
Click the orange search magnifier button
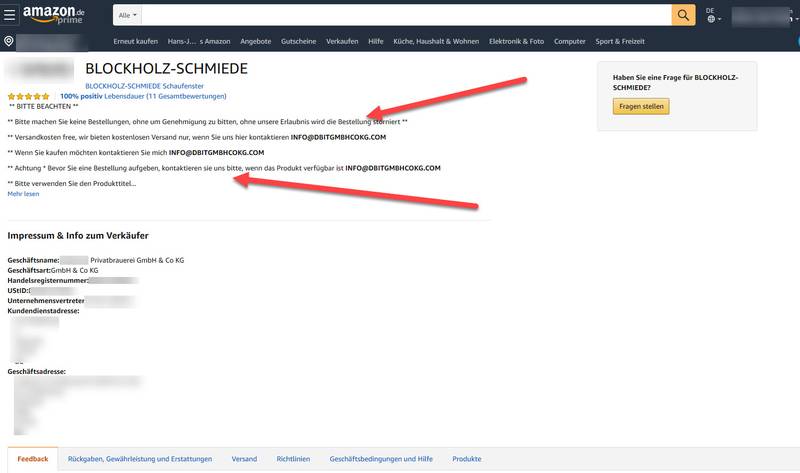(x=683, y=15)
